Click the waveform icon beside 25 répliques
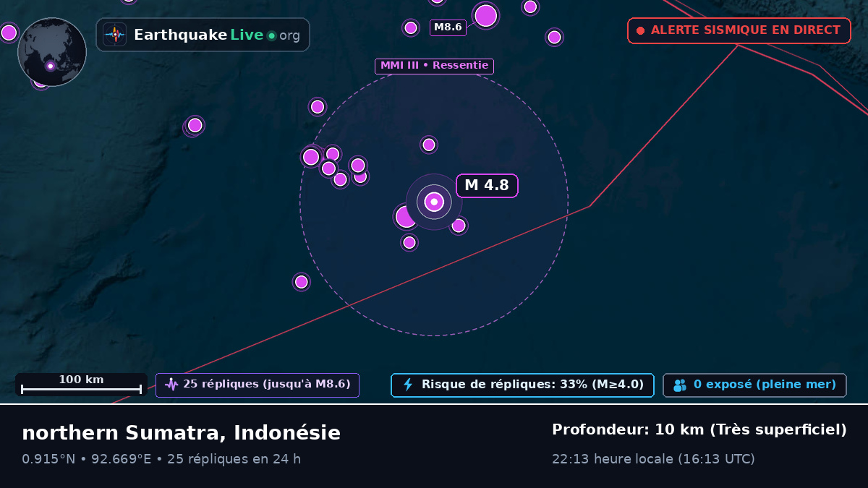868x488 pixels. pyautogui.click(x=171, y=385)
